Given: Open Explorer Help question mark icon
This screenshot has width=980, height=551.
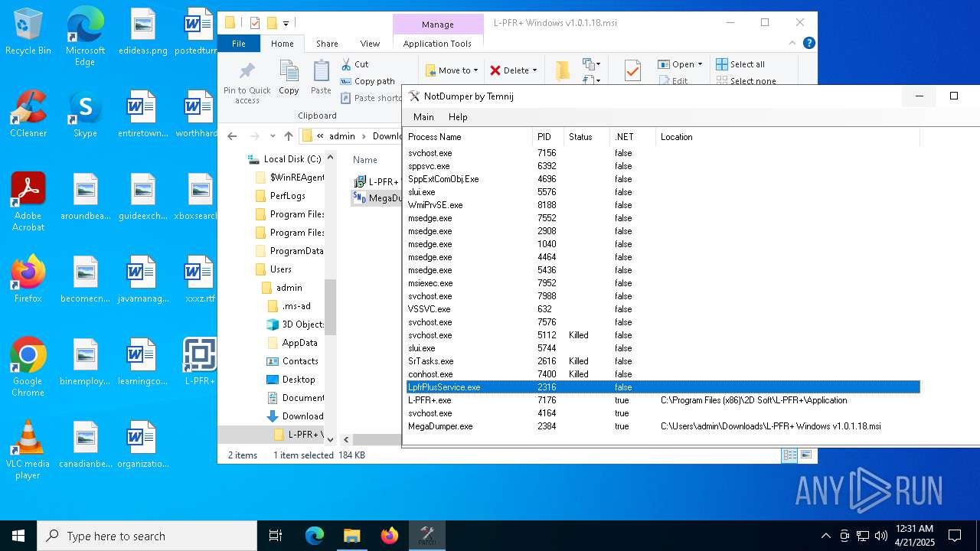Looking at the screenshot, I should click(x=808, y=44).
